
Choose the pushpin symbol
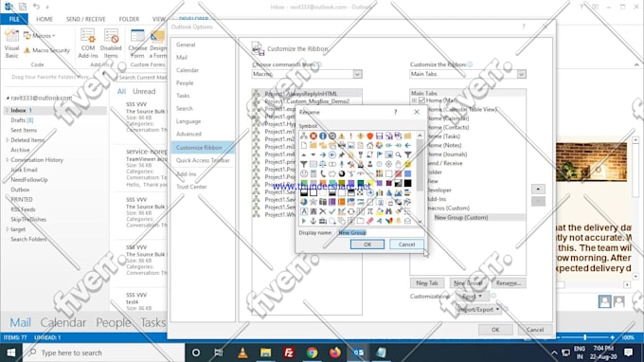coord(342,154)
